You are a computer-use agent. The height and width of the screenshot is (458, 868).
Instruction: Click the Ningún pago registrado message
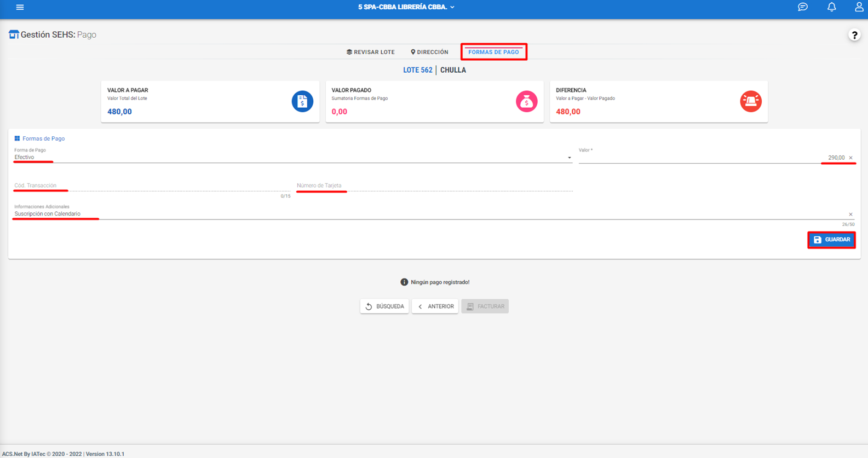(440, 282)
